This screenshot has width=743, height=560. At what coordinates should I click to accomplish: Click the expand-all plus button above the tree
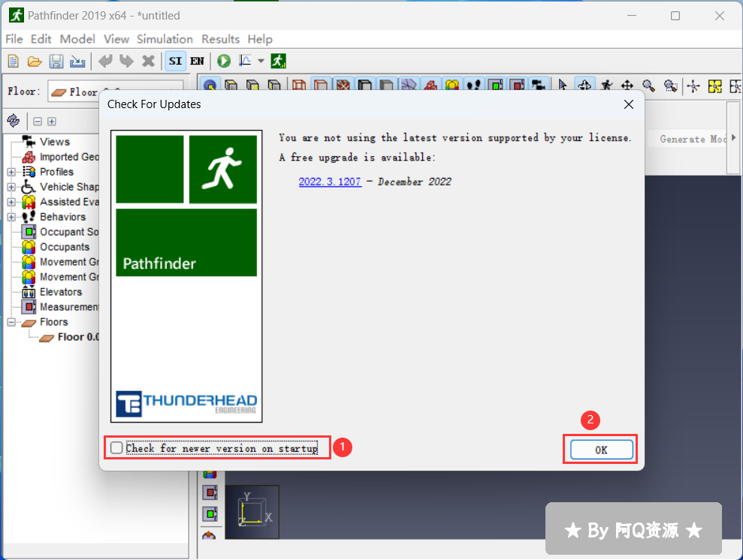[52, 122]
